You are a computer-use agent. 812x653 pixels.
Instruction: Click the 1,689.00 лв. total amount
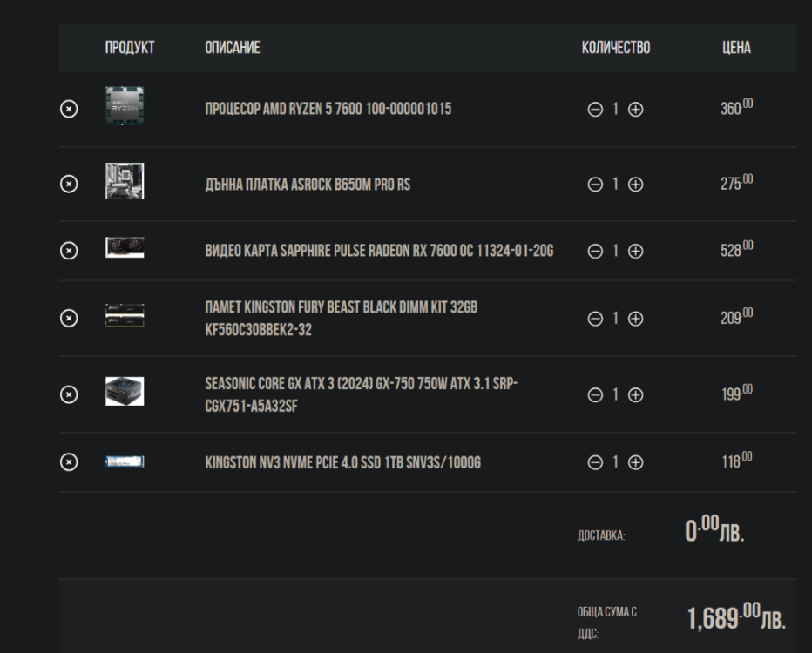[736, 616]
